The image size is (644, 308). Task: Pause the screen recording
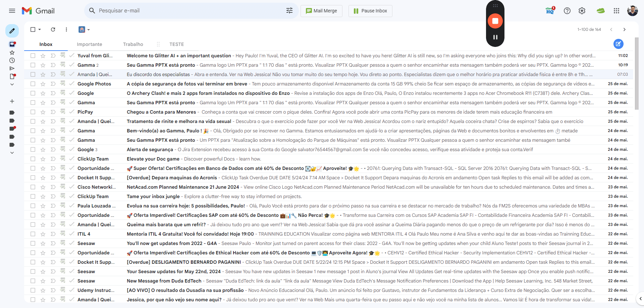tap(495, 37)
